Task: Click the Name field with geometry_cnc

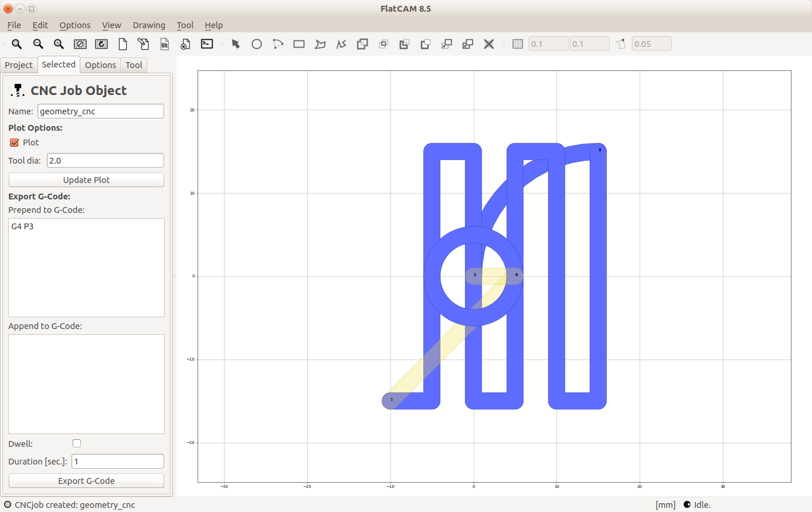Action: 101,111
